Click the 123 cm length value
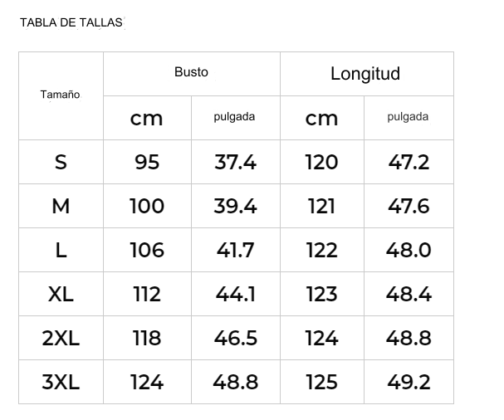Image resolution: width=504 pixels, height=420 pixels. (x=321, y=294)
